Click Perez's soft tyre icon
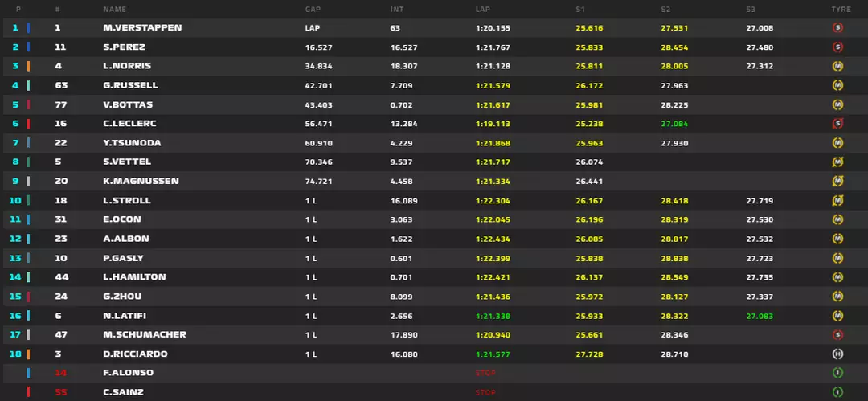Screen dimensions: 868x401 coord(838,47)
